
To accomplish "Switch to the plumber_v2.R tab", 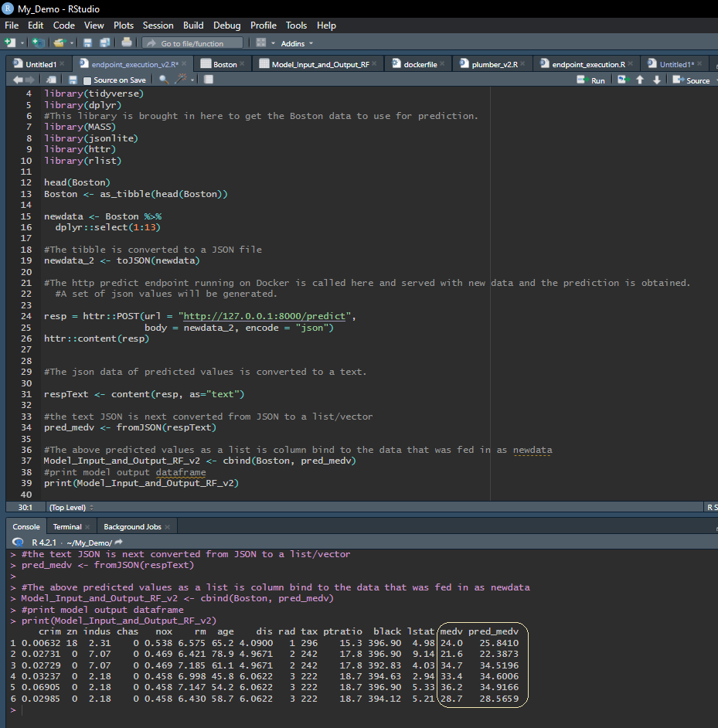I will 494,64.
